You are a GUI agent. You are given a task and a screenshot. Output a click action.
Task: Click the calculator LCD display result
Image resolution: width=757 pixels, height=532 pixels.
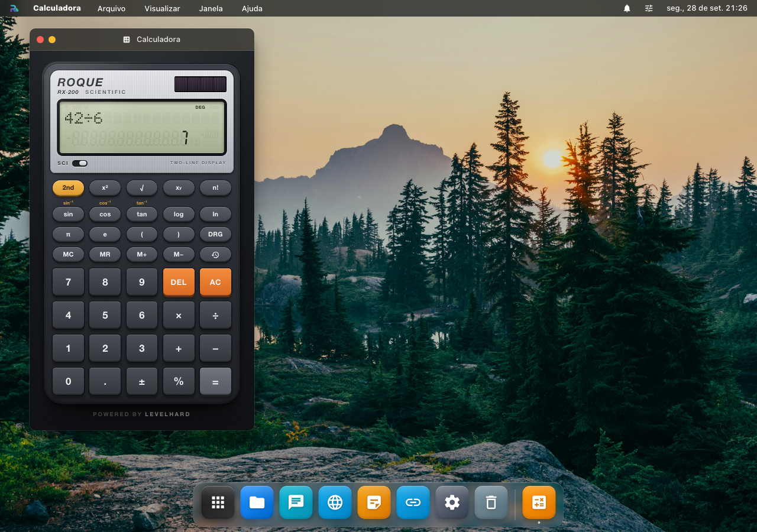tap(142, 138)
